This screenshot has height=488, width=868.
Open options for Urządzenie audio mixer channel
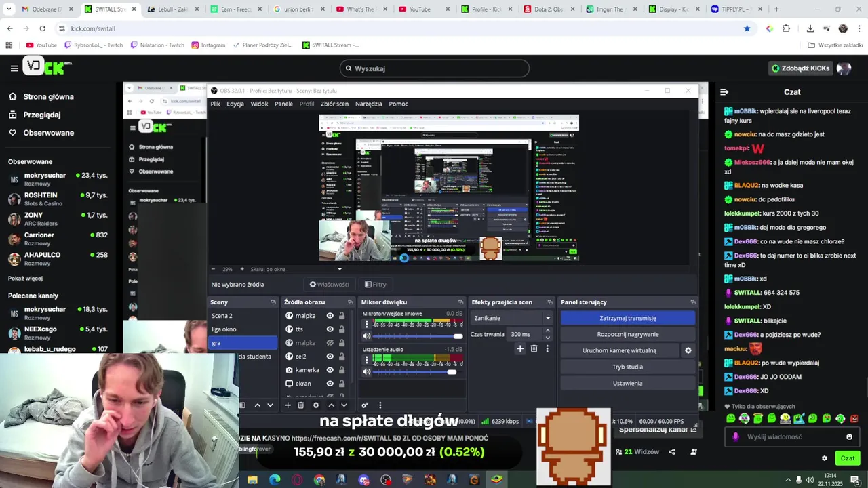coord(367,359)
